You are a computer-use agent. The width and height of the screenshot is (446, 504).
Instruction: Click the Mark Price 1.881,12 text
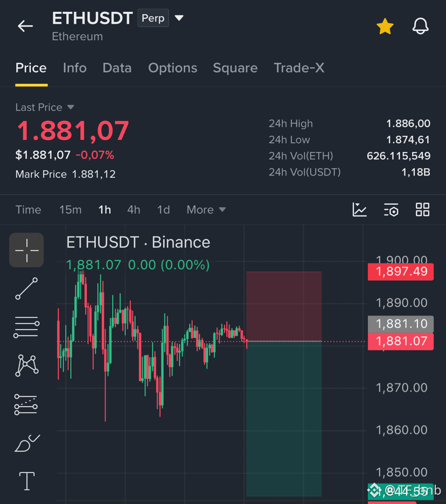point(66,174)
